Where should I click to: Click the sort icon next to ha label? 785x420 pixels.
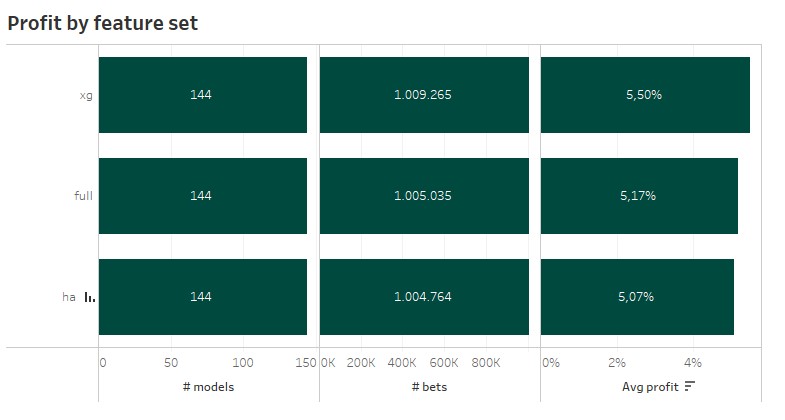(90, 297)
